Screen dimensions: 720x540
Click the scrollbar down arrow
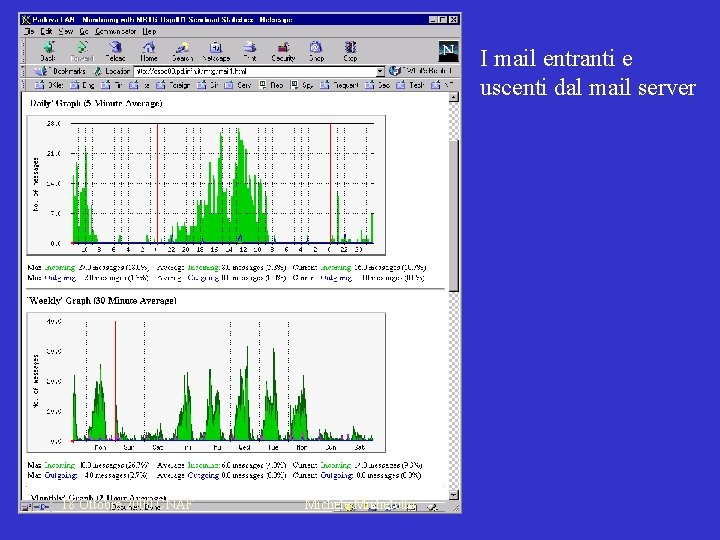pyautogui.click(x=454, y=495)
